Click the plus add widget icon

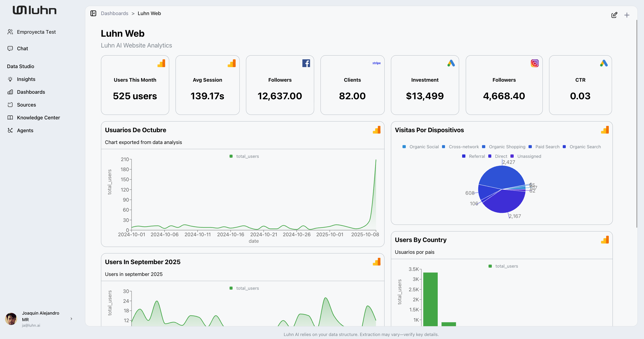tap(627, 15)
